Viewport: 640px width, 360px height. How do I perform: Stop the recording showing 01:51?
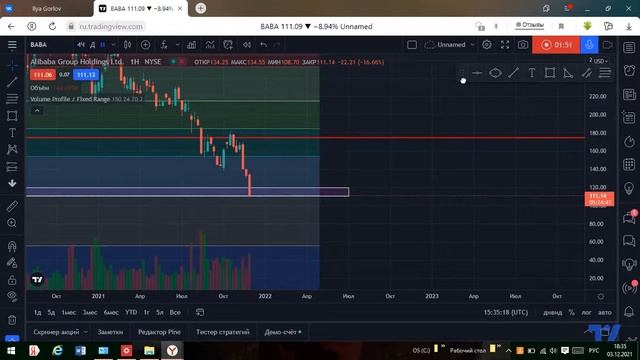click(556, 45)
